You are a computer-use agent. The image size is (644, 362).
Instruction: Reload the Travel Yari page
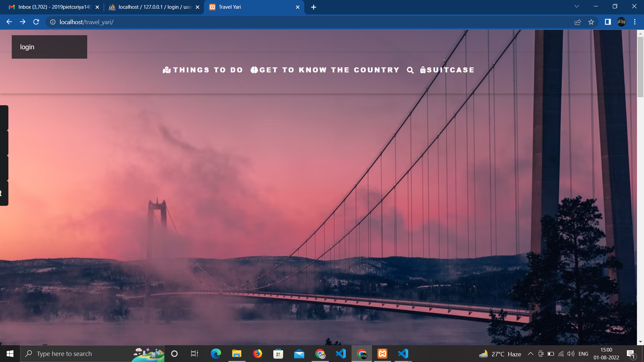click(x=36, y=22)
